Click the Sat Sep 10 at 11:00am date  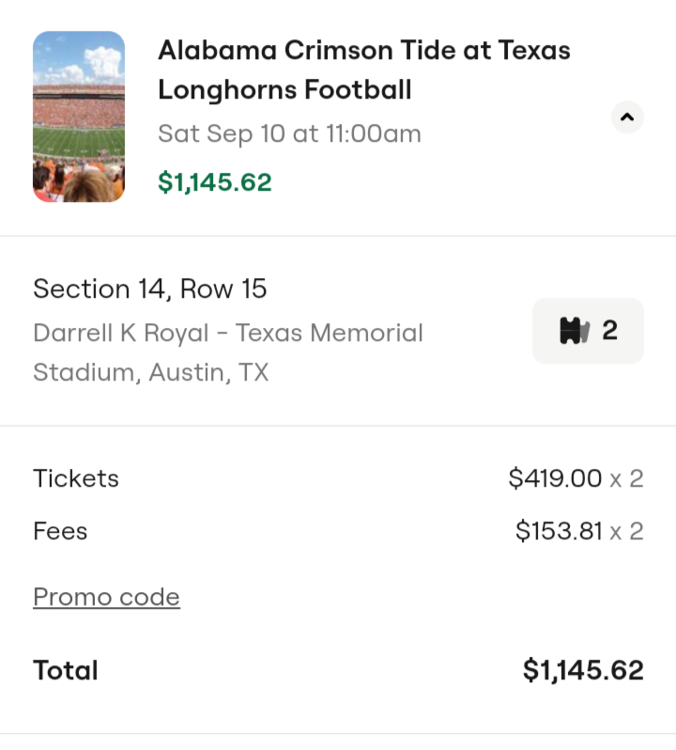pos(289,134)
